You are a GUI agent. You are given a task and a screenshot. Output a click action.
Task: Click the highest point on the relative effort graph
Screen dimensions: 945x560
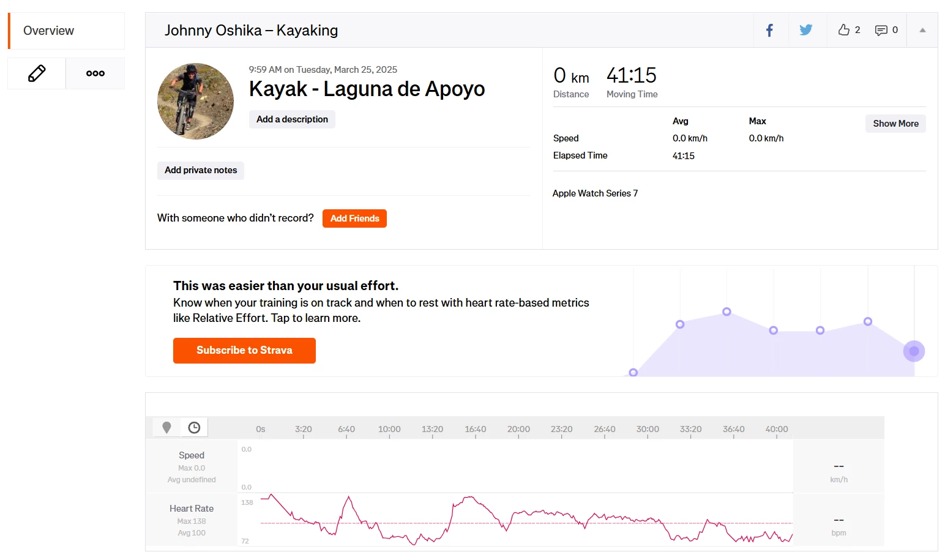click(726, 312)
